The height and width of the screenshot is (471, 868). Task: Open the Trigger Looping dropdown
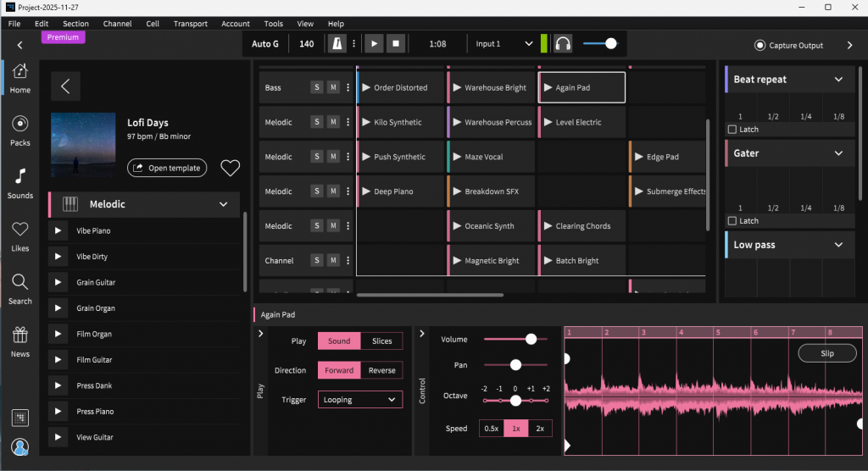click(x=359, y=400)
